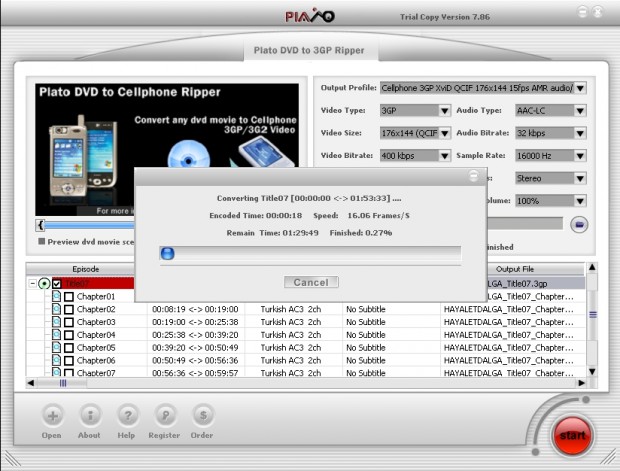Select the Chapter05 tree row label
620x471 pixels.
tap(96, 348)
